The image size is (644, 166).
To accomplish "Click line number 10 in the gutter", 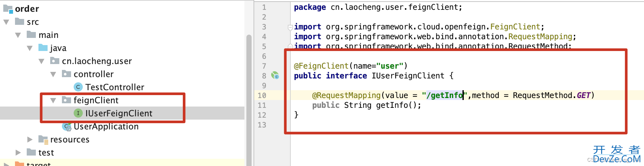I will pos(262,95).
